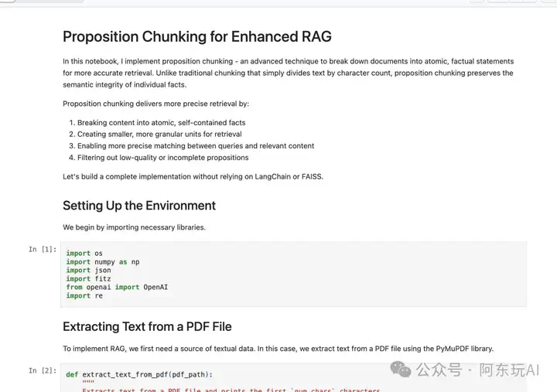Viewport: 557px width, 392px height.
Task: Click the 'Setting Up the Environment' heading
Action: pos(139,206)
